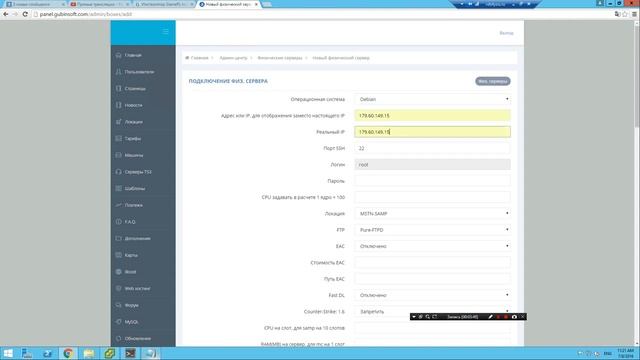Viewport: 640px width, 360px height.
Task: Open Карты in the sidebar
Action: pos(143,255)
